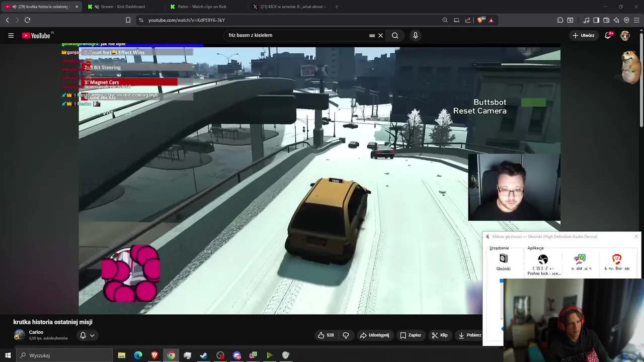Open the YouTube account avatar menu
Viewport: 644px width, 362px height.
625,35
